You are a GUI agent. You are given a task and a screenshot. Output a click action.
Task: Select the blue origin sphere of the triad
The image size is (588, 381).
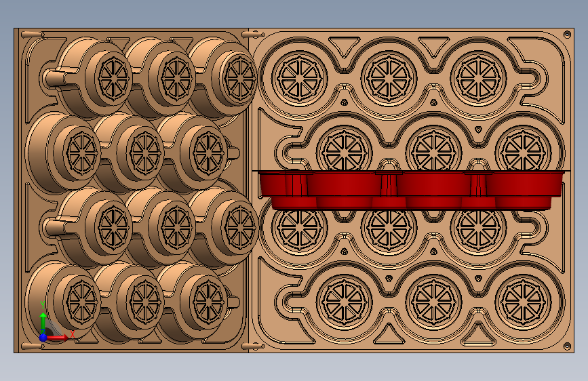point(43,338)
